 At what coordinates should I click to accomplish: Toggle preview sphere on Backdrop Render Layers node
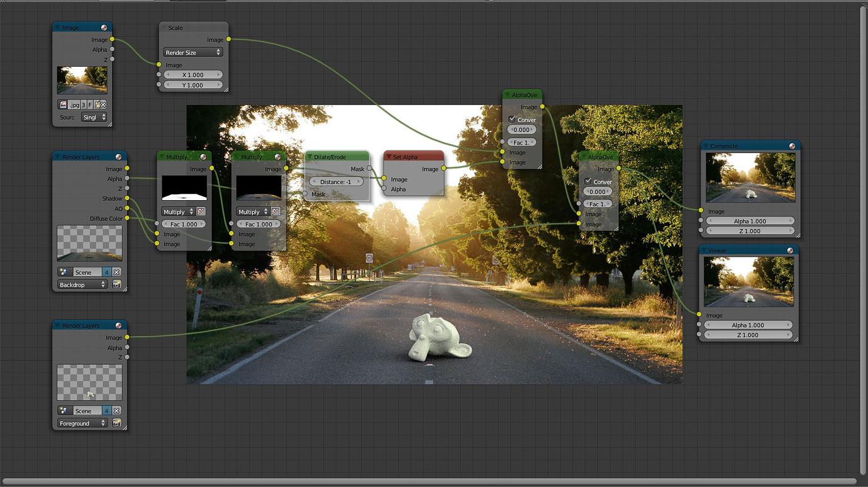(x=119, y=157)
